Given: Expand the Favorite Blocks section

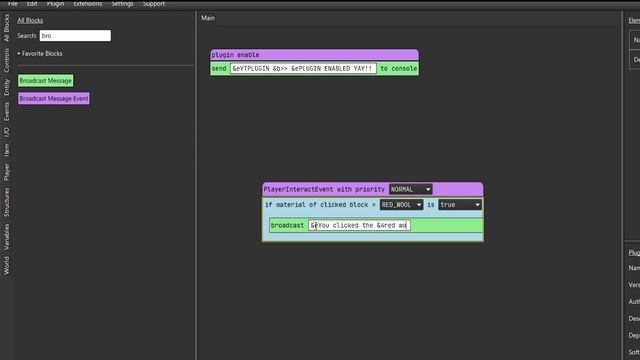Looking at the screenshot, I should (40, 53).
